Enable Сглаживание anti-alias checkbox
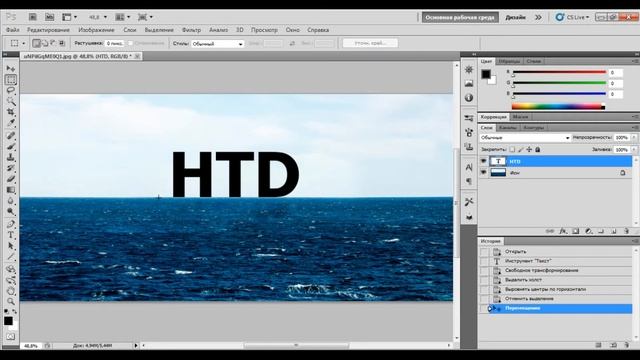The height and width of the screenshot is (360, 640). pos(131,43)
